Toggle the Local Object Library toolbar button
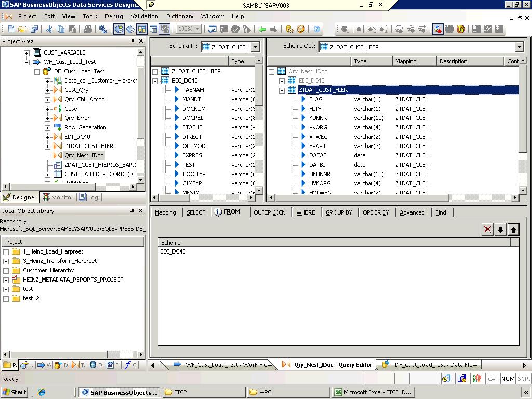532x399 pixels. [x=119, y=29]
